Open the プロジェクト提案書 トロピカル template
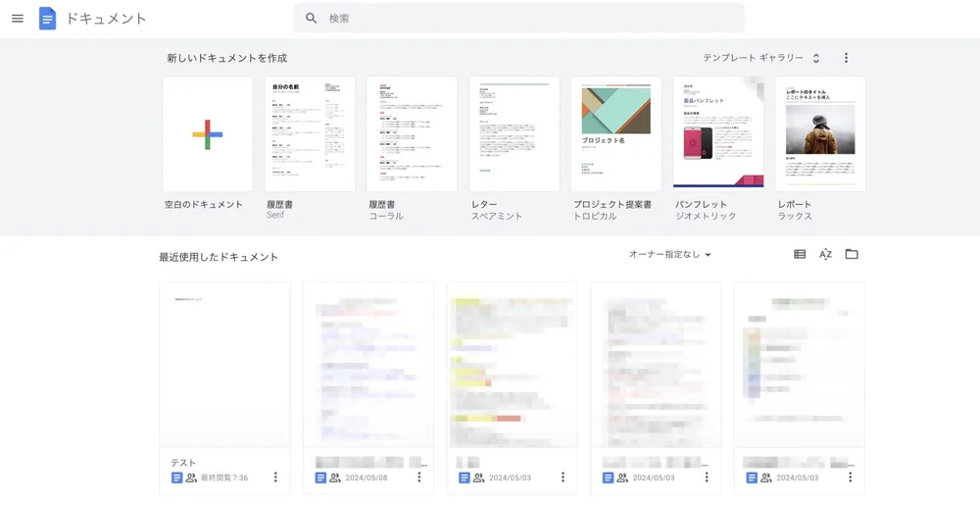The width and height of the screenshot is (980, 505). coord(616,133)
